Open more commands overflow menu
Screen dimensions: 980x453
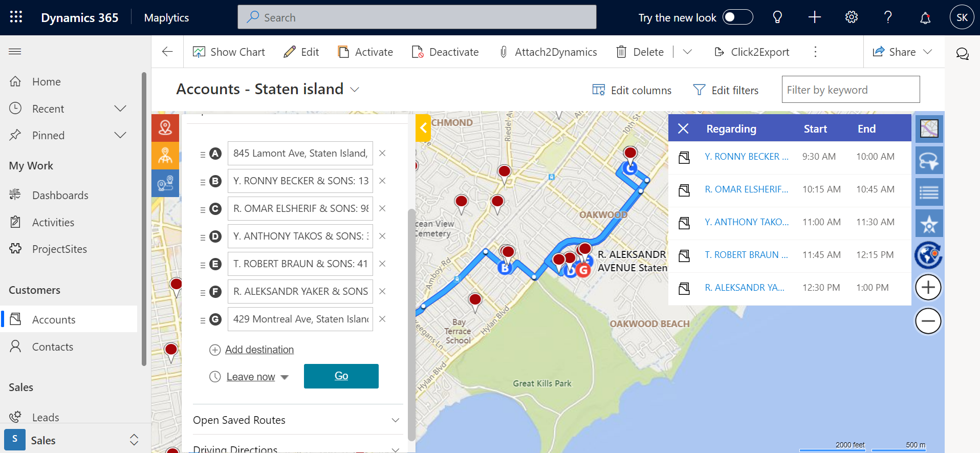(815, 52)
